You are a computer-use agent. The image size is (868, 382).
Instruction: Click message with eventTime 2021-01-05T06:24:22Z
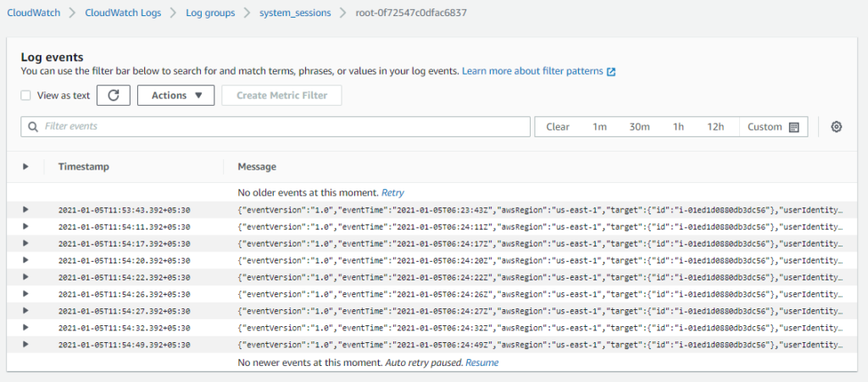click(541, 278)
